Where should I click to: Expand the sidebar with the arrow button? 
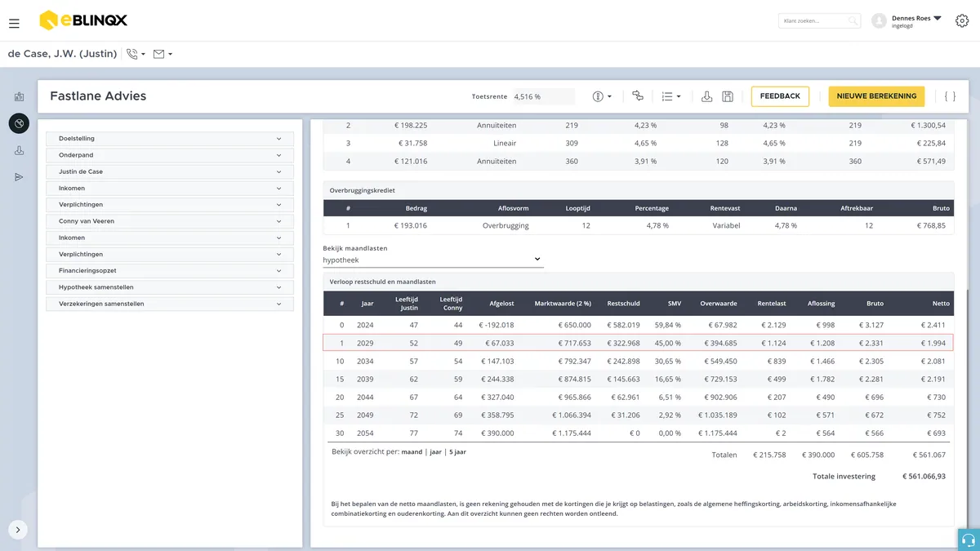coord(18,530)
